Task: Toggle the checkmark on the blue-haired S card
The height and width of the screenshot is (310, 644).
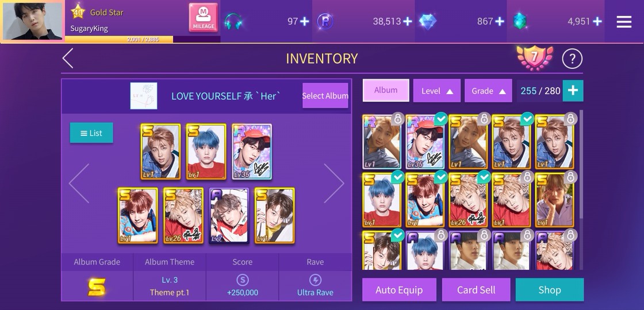Action: click(x=397, y=177)
